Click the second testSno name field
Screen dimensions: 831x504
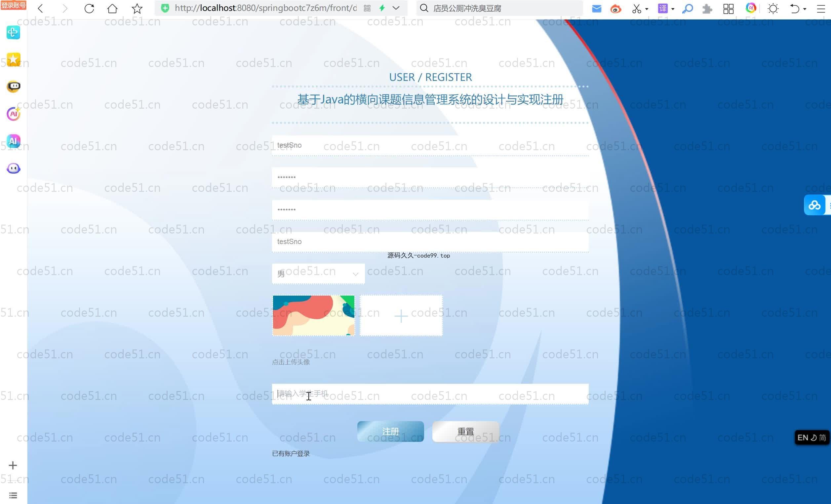point(430,241)
